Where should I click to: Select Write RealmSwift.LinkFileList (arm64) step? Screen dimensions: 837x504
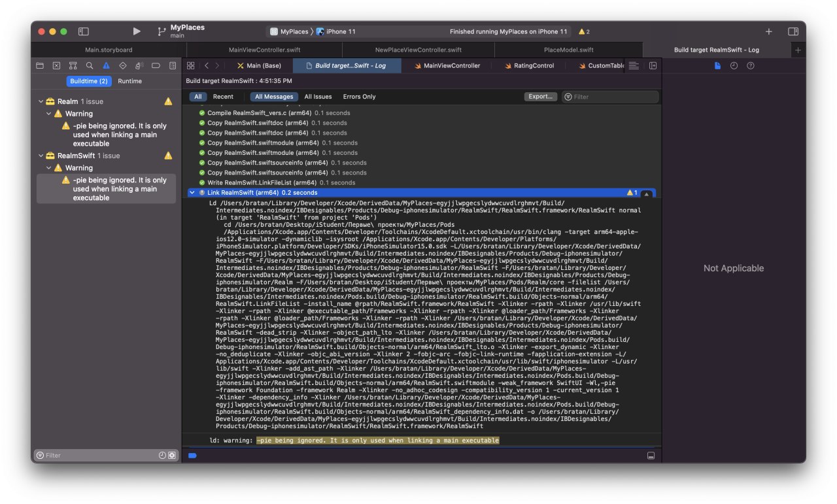pos(281,182)
